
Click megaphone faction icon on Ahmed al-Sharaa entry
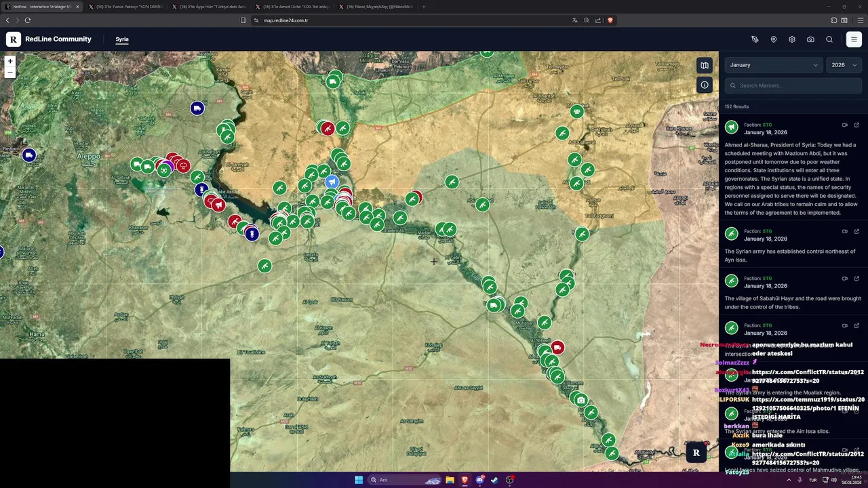point(731,127)
